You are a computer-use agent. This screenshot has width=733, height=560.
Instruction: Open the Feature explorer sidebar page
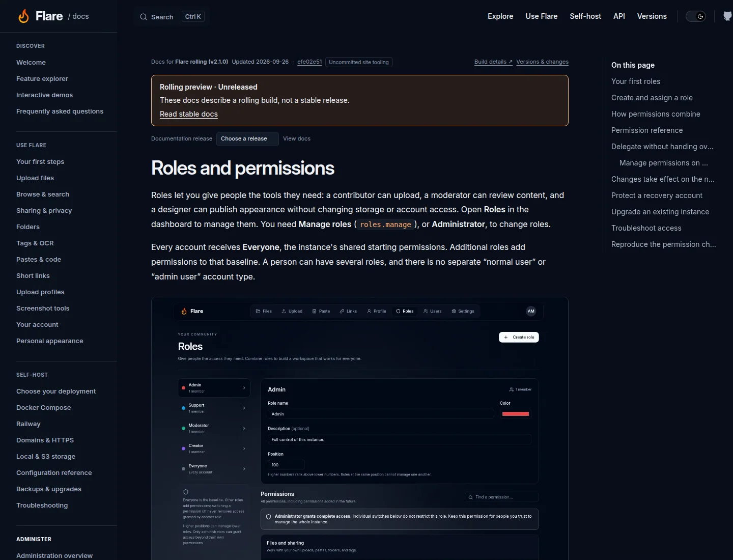tap(42, 79)
